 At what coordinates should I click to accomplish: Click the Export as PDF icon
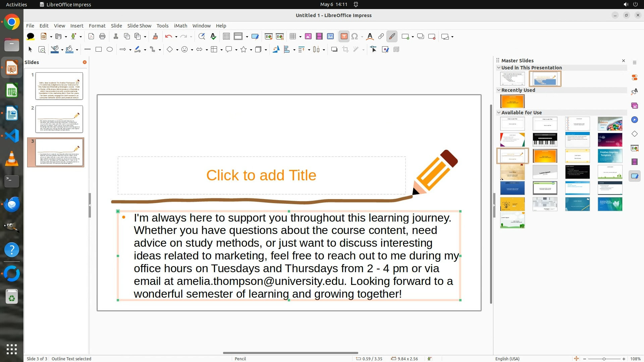click(x=91, y=37)
